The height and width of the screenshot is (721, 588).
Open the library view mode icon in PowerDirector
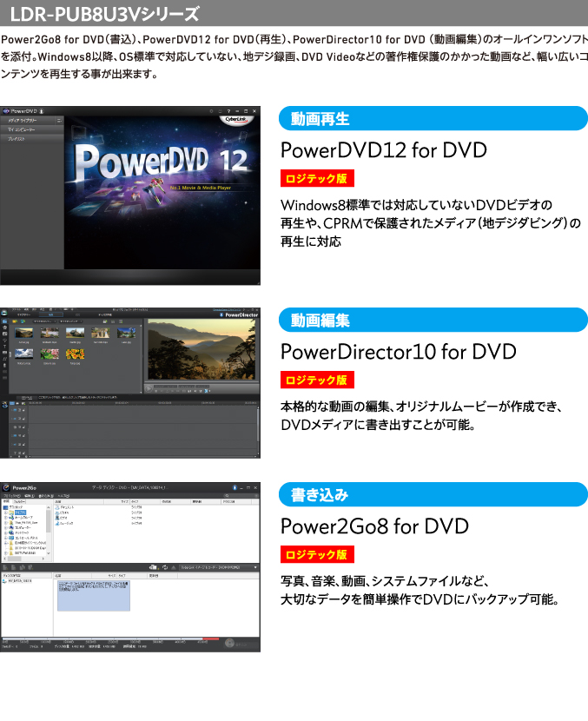[x=113, y=321]
